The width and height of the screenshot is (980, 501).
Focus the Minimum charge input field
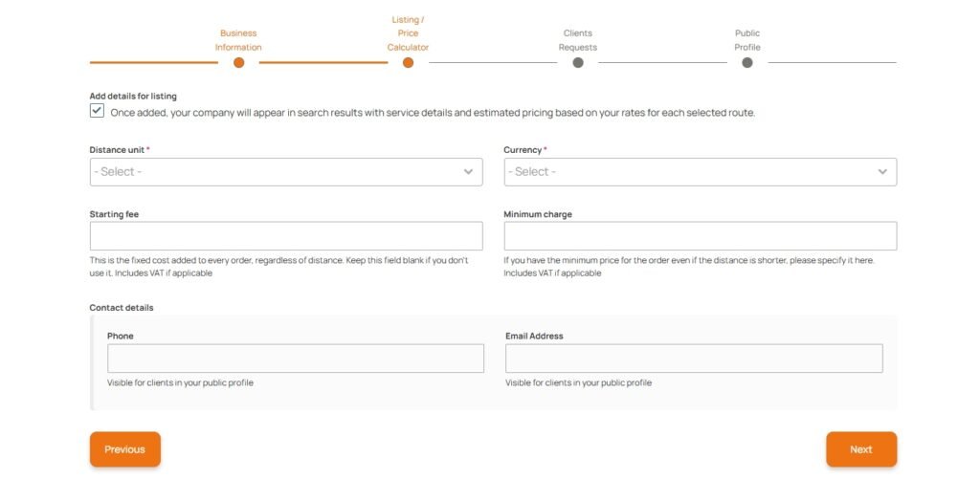pos(700,236)
